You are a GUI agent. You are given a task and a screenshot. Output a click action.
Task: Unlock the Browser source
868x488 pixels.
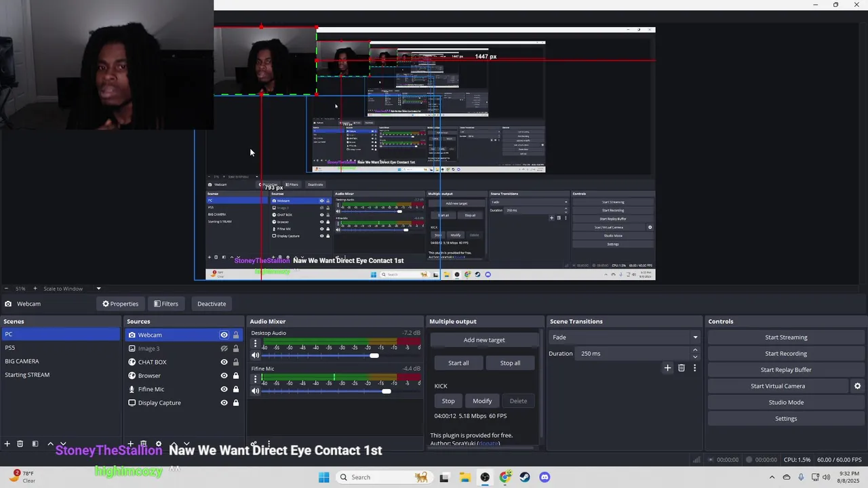coord(236,375)
